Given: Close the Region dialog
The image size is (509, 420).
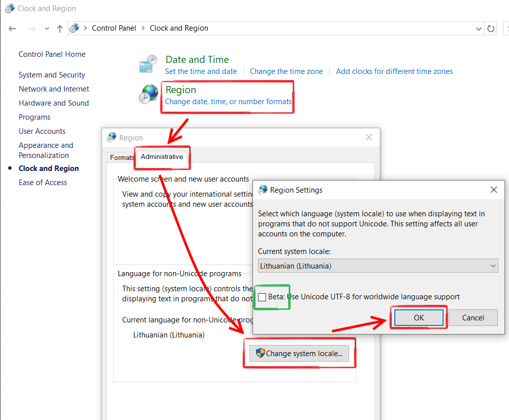Looking at the screenshot, I should [x=369, y=137].
